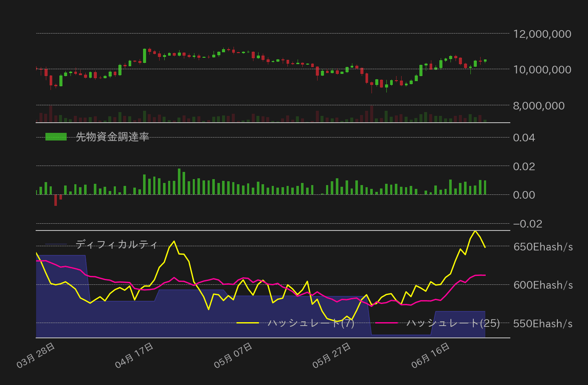
Task: Click the red negative funding rate bar near 03月28日
Action: pyautogui.click(x=56, y=200)
